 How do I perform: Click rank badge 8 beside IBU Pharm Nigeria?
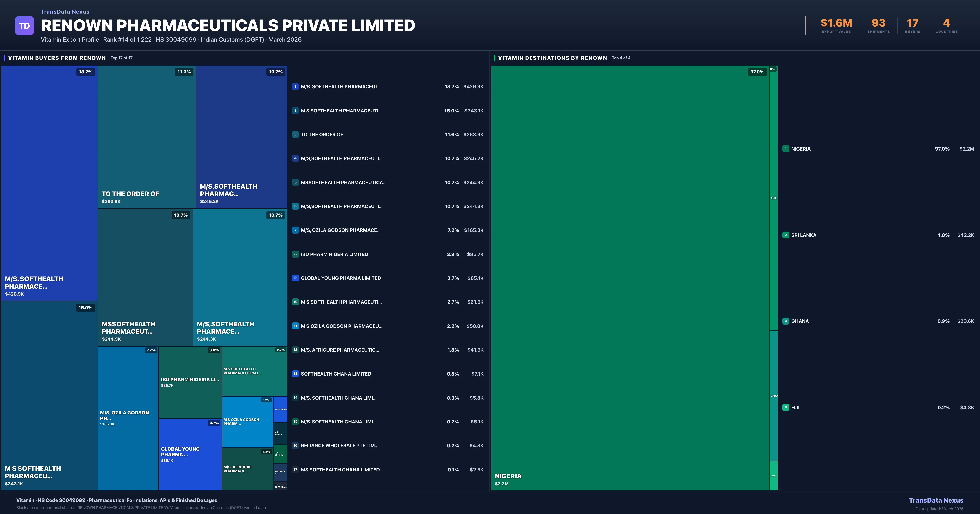pos(295,254)
